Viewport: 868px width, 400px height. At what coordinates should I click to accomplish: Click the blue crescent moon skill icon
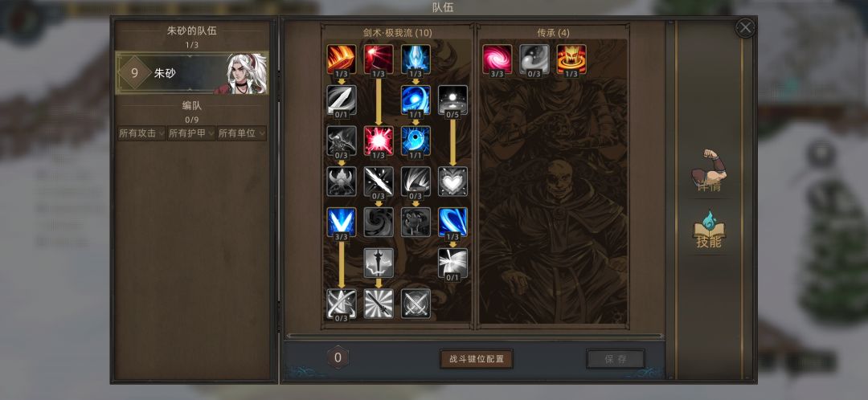[416, 141]
